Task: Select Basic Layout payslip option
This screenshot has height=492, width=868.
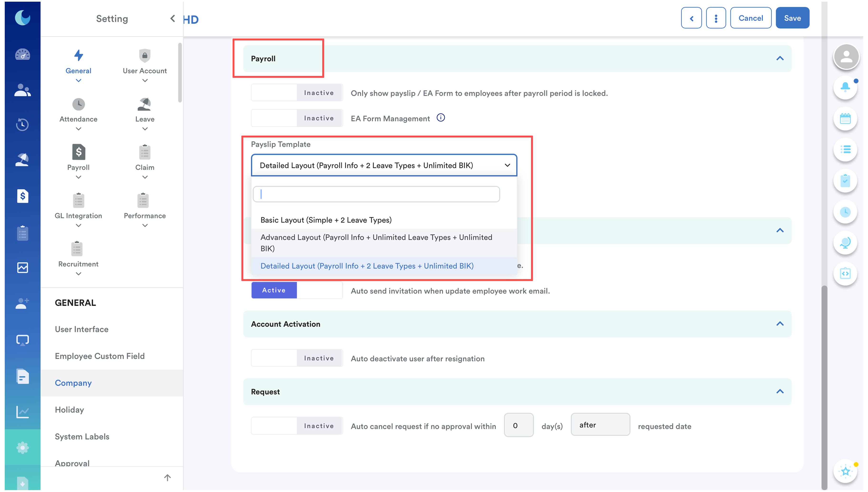Action: pyautogui.click(x=326, y=220)
